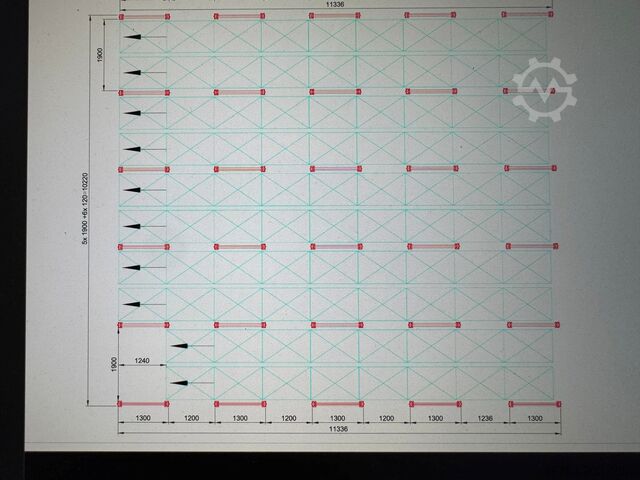Click the lowest black arrow near 1240 dimension
The image size is (640, 480).
tap(192, 383)
